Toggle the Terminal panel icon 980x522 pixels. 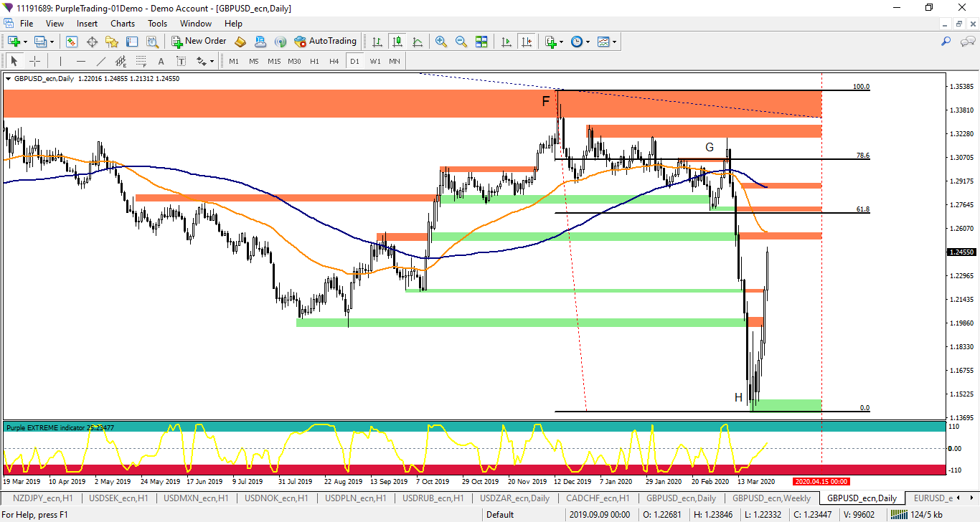(x=132, y=42)
